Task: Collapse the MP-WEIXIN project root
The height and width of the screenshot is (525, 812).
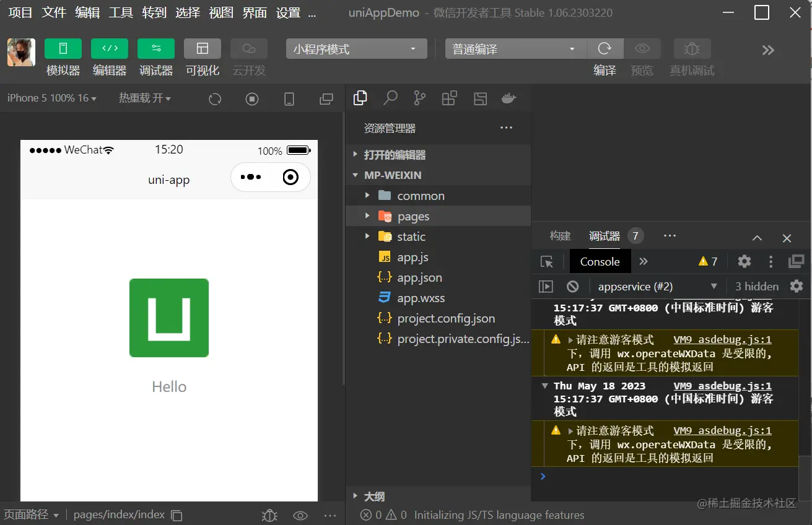Action: coord(438,175)
